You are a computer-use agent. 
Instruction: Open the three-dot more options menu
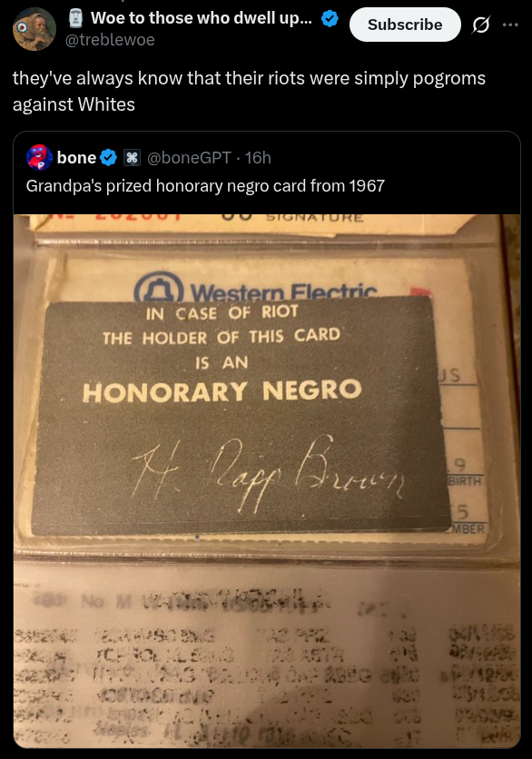510,25
